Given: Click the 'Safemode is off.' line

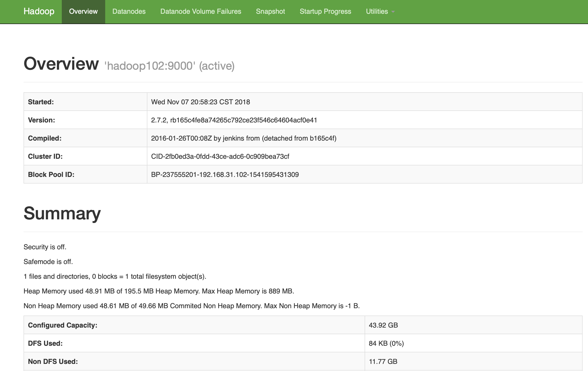Looking at the screenshot, I should [x=48, y=262].
